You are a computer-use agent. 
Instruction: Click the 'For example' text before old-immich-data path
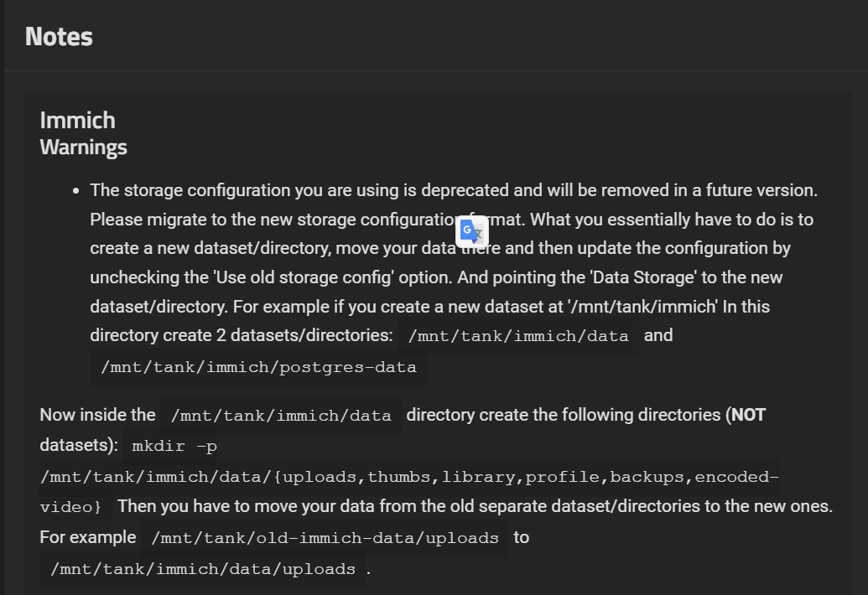88,537
